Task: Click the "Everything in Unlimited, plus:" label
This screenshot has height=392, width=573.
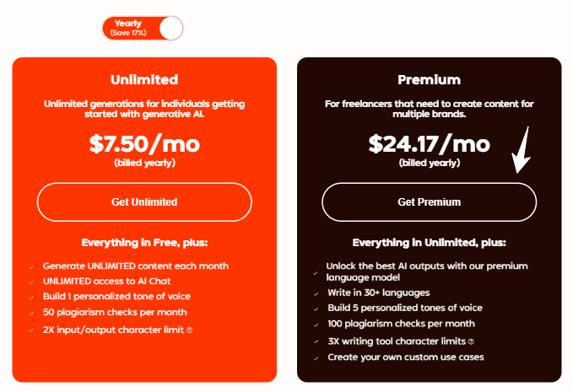Action: pyautogui.click(x=429, y=243)
